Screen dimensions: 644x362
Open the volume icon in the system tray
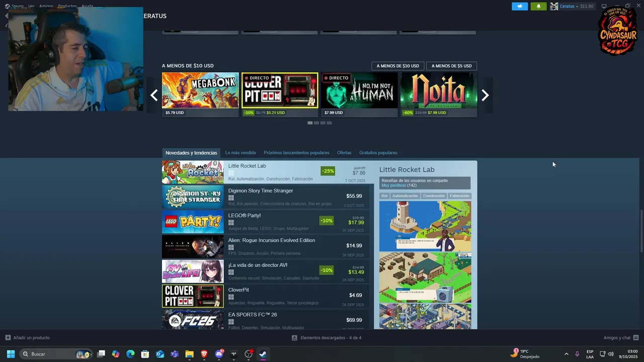pos(611,354)
